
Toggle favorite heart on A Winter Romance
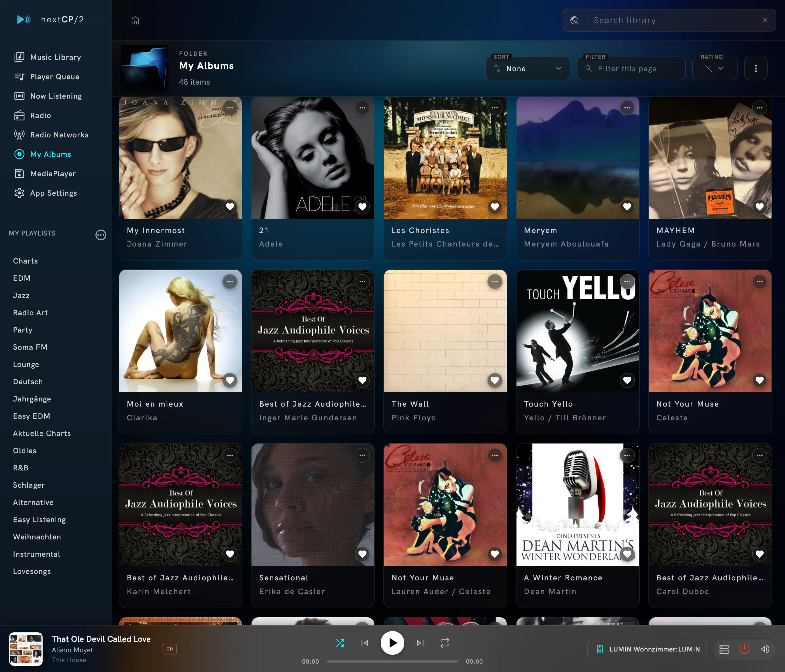pos(627,554)
